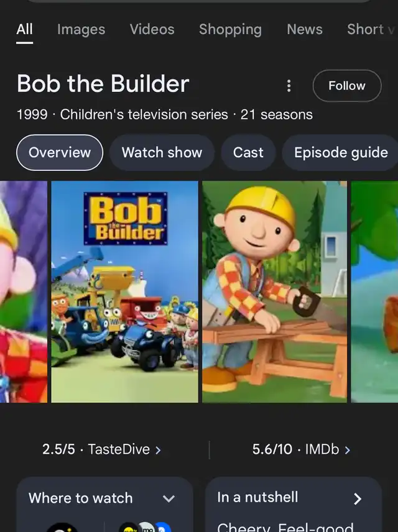The height and width of the screenshot is (532, 398).
Task: Switch to the Images tab
Action: pyautogui.click(x=81, y=29)
